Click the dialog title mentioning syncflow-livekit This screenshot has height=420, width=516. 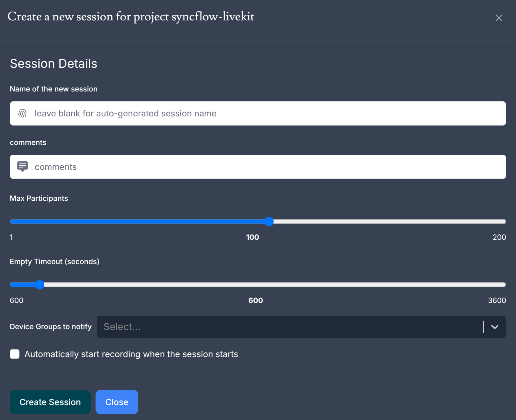coord(131,17)
